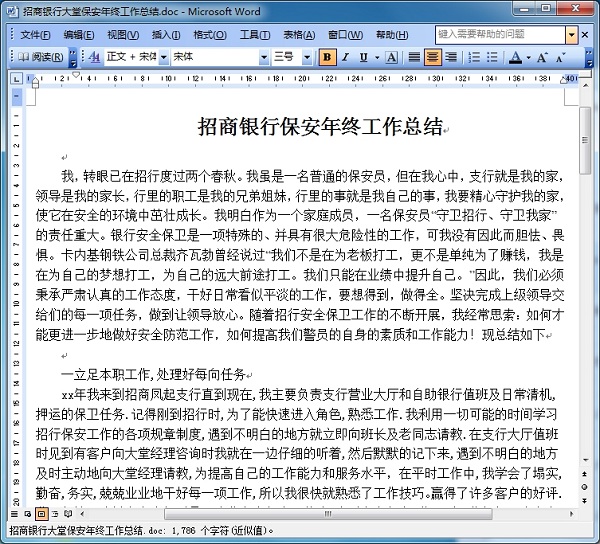Click the horizontal scroll left arrow
Viewport: 600px width, 544px height.
(x=82, y=514)
